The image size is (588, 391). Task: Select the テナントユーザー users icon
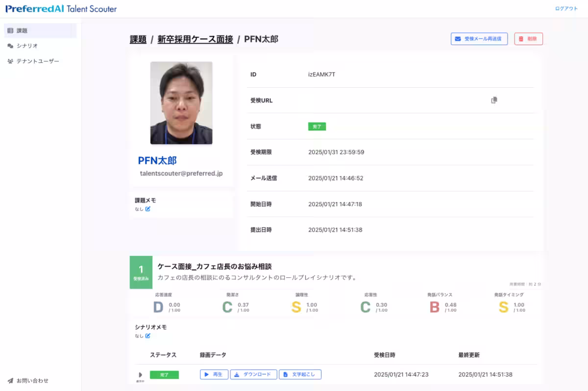click(x=11, y=61)
